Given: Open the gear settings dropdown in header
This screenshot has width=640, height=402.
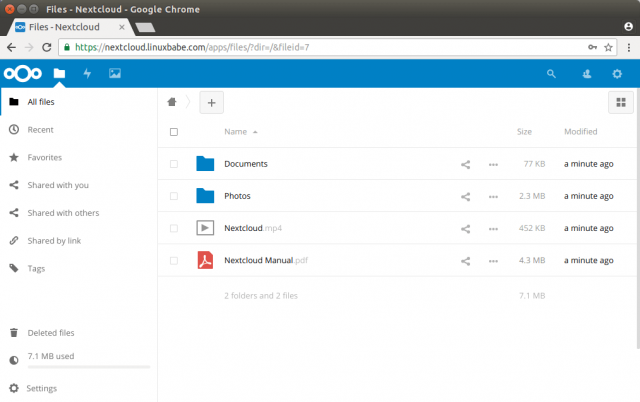Looking at the screenshot, I should pos(617,74).
